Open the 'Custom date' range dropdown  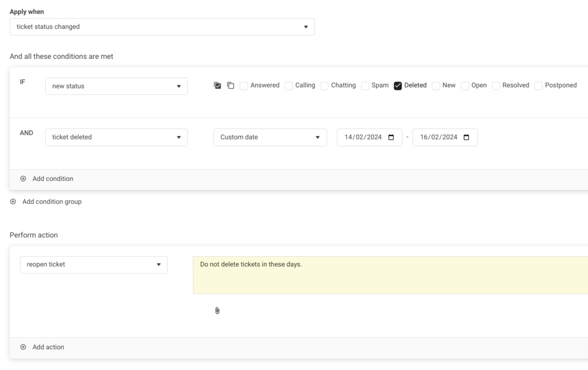(270, 138)
